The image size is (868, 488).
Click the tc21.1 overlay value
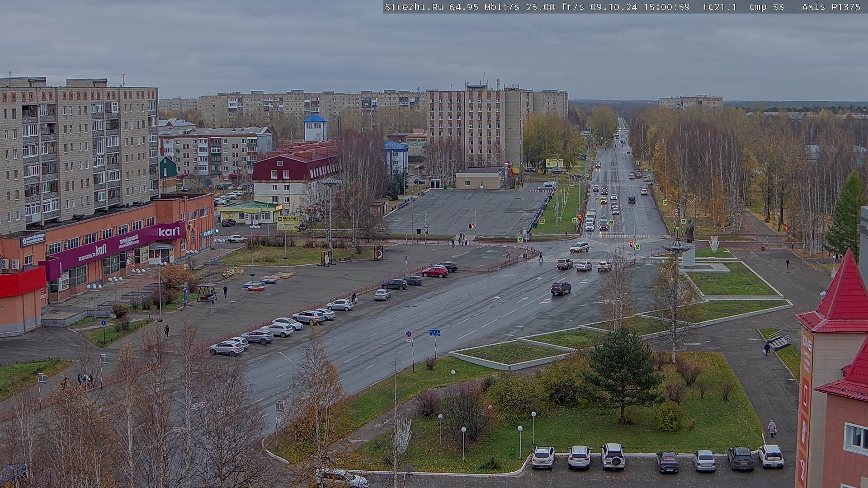(720, 7)
